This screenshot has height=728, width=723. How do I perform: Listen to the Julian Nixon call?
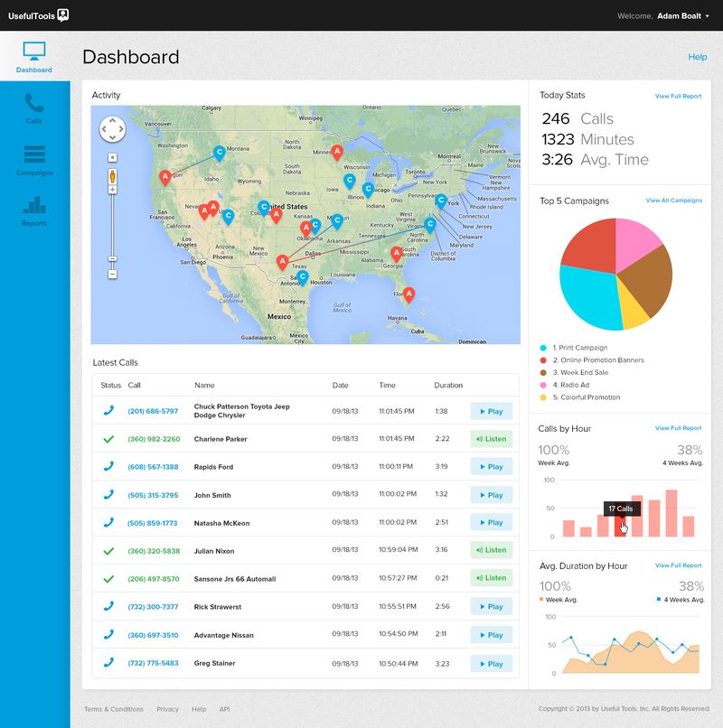coord(491,550)
